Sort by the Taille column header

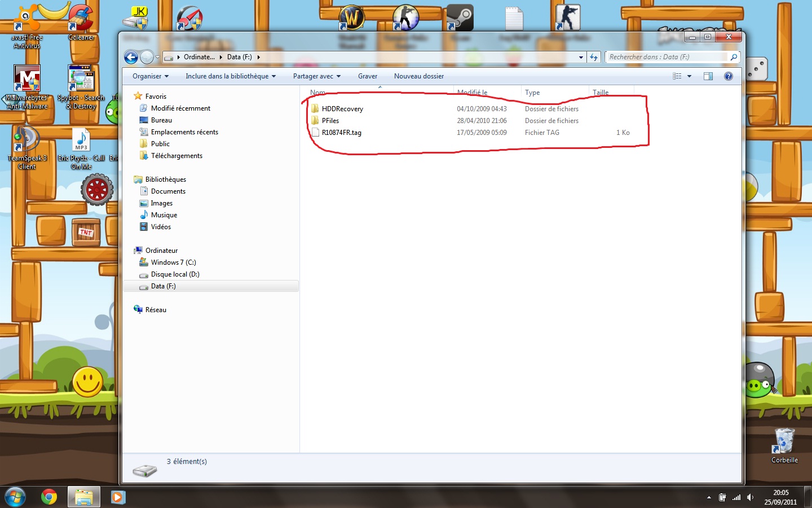point(601,92)
